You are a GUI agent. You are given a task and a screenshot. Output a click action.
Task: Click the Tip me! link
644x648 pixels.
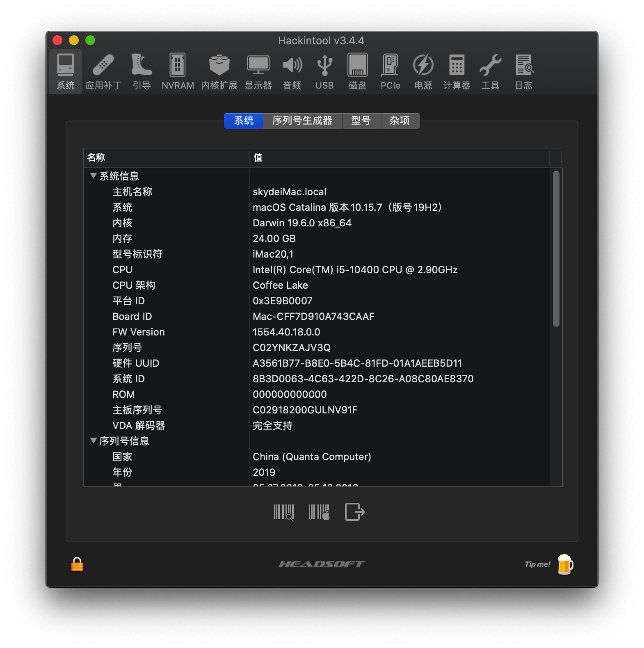click(537, 564)
